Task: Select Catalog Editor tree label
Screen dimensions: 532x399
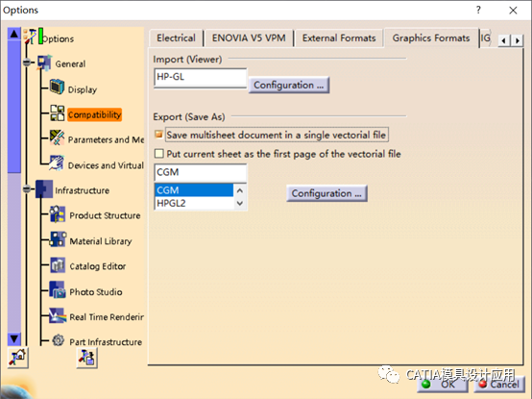Action: 98,266
